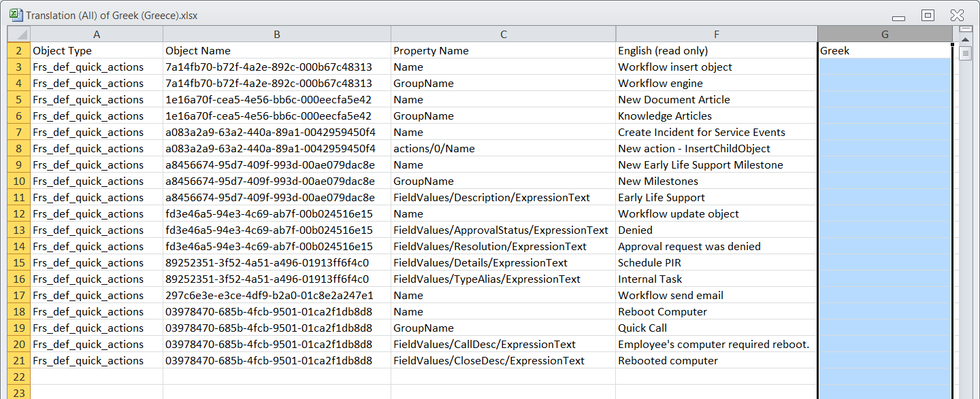Close the Greek translation workbook
The height and width of the screenshot is (399, 980).
(957, 15)
